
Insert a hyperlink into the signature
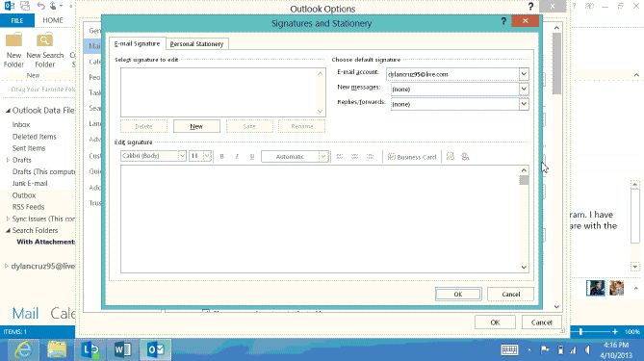click(x=465, y=157)
